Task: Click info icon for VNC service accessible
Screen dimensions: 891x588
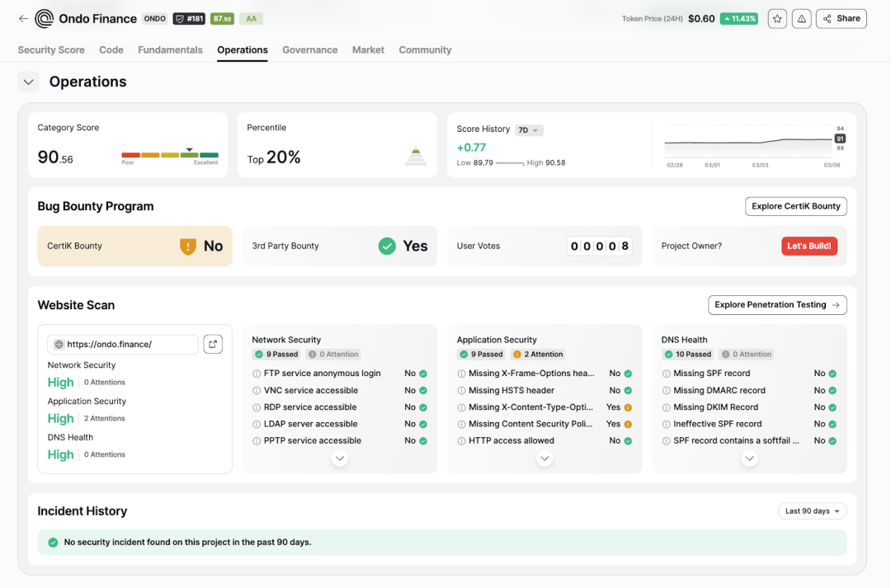Action: 257,391
